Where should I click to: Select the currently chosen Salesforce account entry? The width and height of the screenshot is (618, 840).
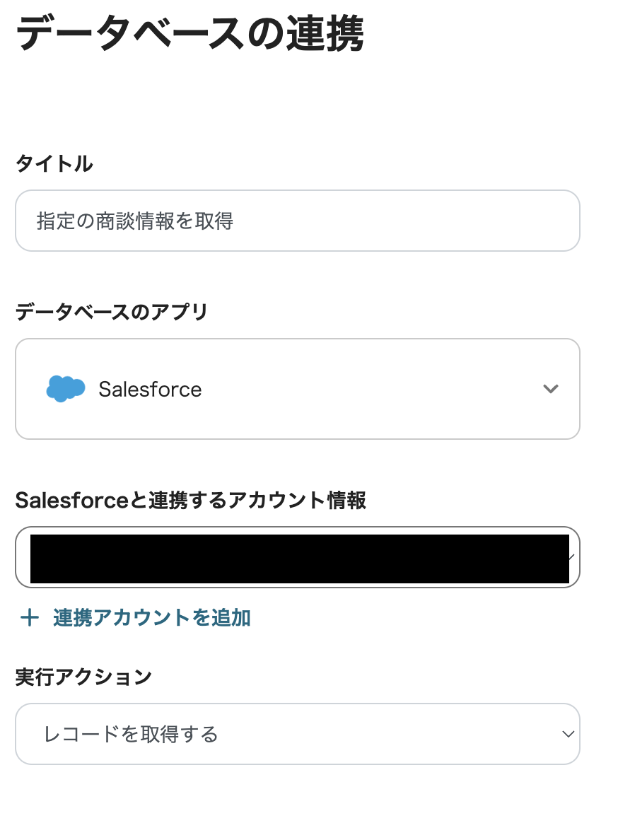[x=297, y=557]
